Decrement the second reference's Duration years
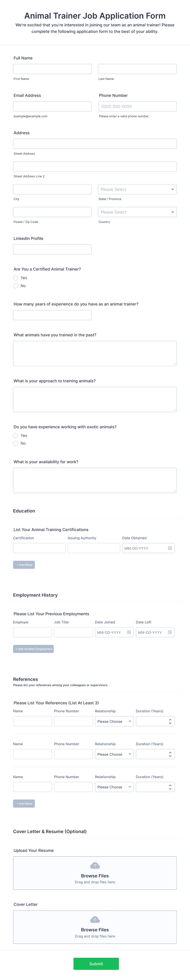The height and width of the screenshot is (980, 190). click(x=170, y=756)
